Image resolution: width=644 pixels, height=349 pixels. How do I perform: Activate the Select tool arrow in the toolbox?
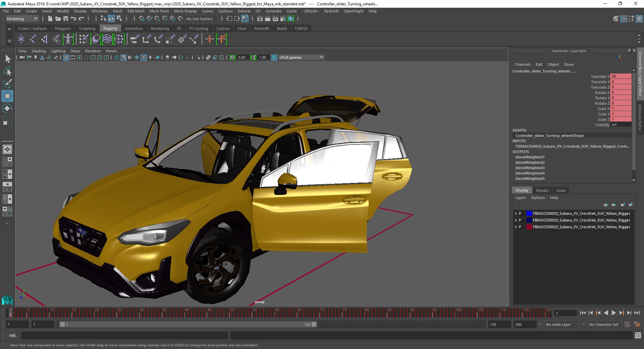[7, 59]
